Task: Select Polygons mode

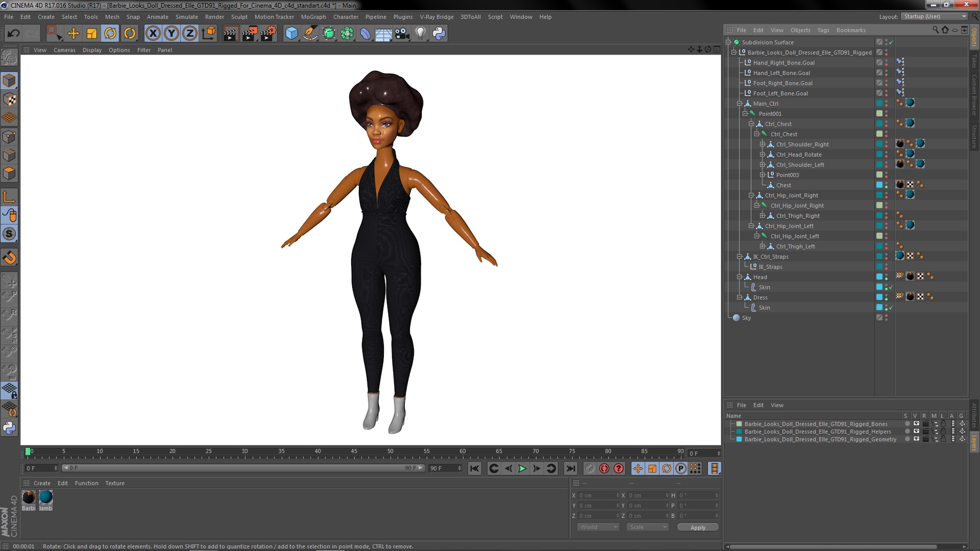Action: pos(9,173)
